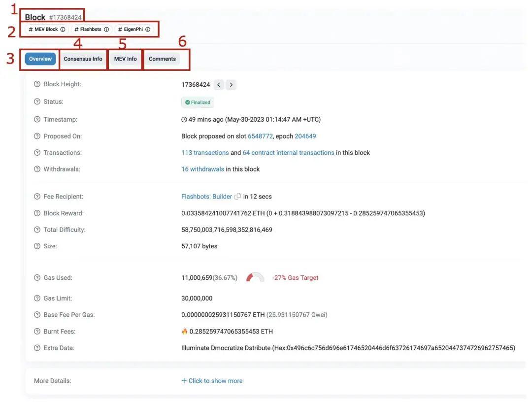Open the MEV Block tag info icon
Screen dimensions: 532x402
point(64,29)
